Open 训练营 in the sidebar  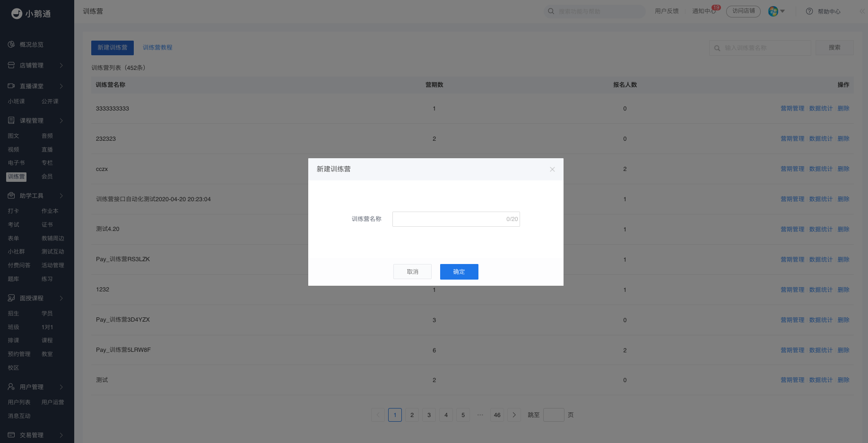pos(16,177)
